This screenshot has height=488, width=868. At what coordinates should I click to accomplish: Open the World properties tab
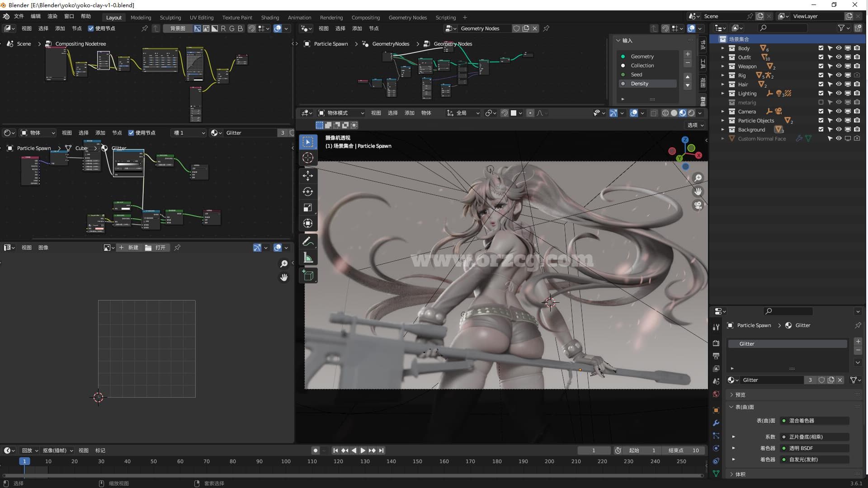point(716,394)
